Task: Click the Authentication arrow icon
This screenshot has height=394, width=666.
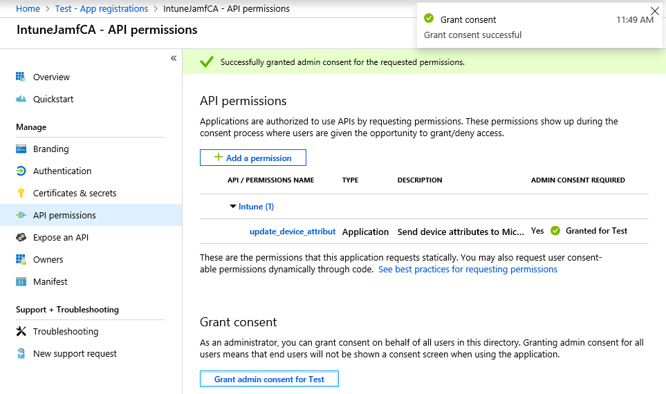Action: (21, 171)
